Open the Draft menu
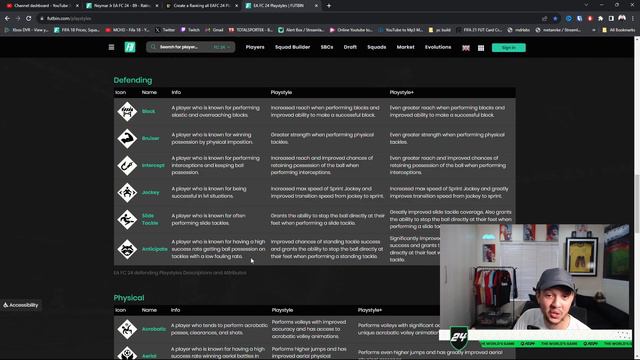The width and height of the screenshot is (640, 360). [350, 47]
